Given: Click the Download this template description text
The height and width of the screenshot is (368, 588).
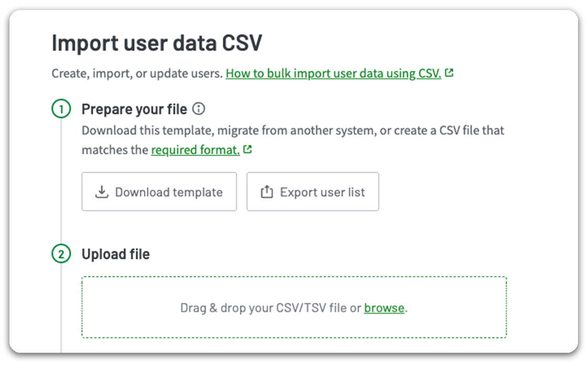Looking at the screenshot, I should pos(292,130).
